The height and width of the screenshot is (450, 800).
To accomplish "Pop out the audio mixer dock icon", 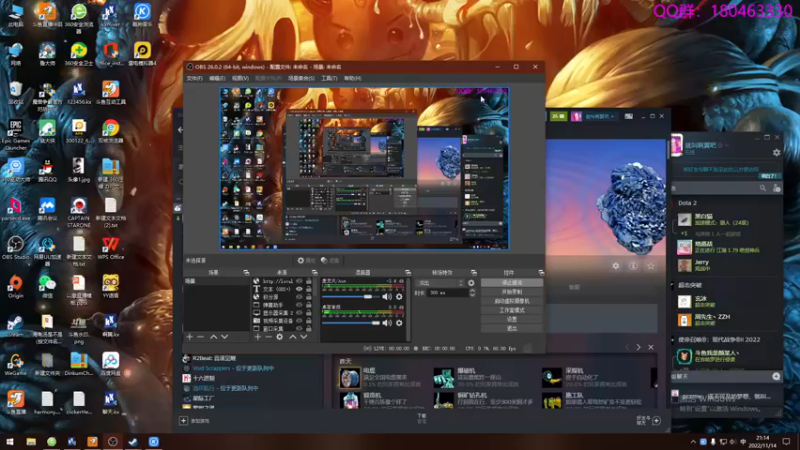I will point(408,272).
